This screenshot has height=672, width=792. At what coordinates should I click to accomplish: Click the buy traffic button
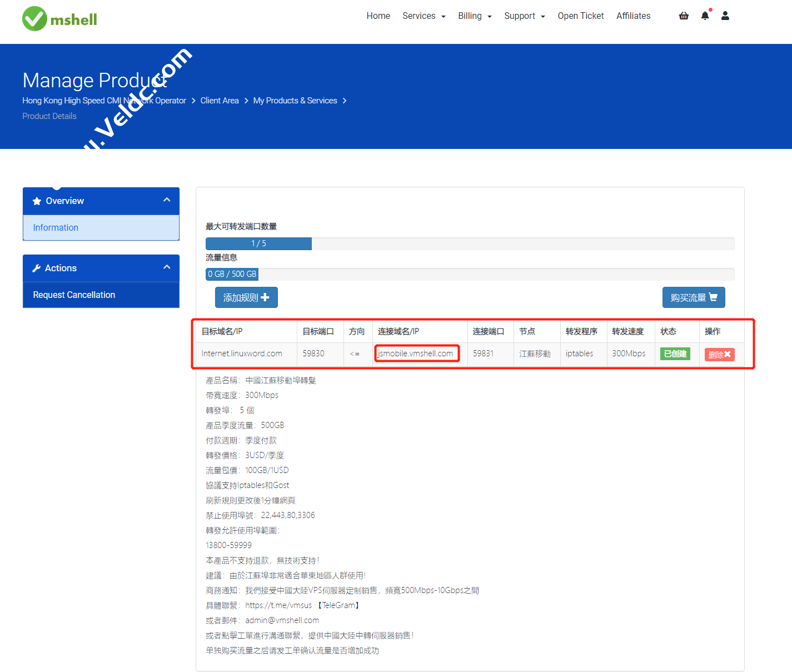[x=693, y=297]
